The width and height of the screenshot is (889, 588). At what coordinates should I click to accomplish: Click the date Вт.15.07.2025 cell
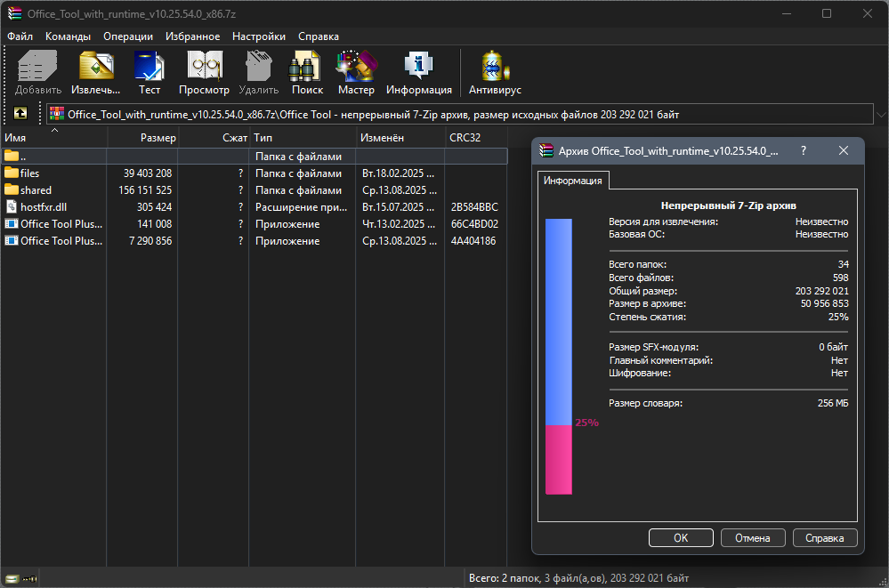tap(399, 207)
